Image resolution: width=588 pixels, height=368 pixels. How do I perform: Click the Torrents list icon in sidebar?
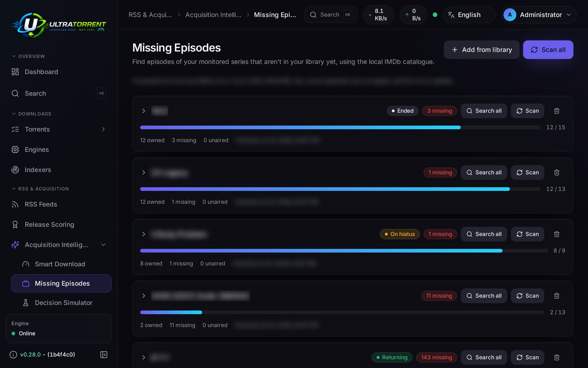[x=15, y=129]
